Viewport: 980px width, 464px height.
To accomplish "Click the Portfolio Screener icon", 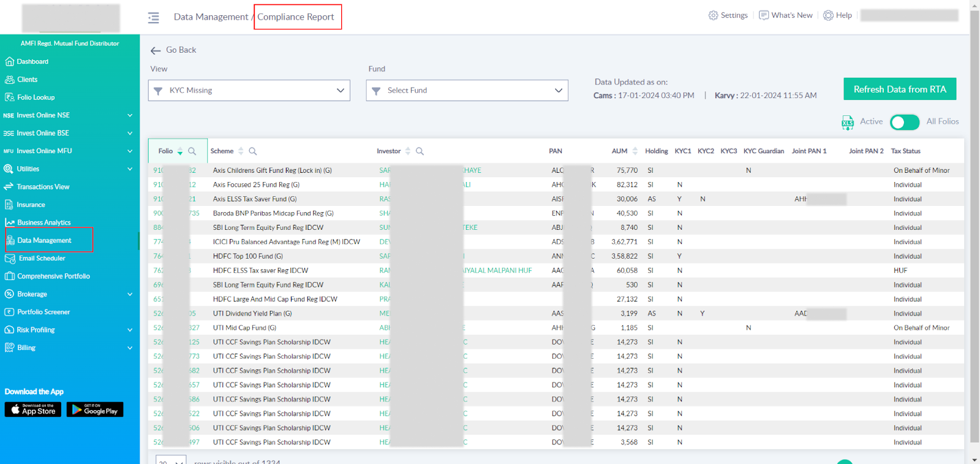I will (9, 312).
